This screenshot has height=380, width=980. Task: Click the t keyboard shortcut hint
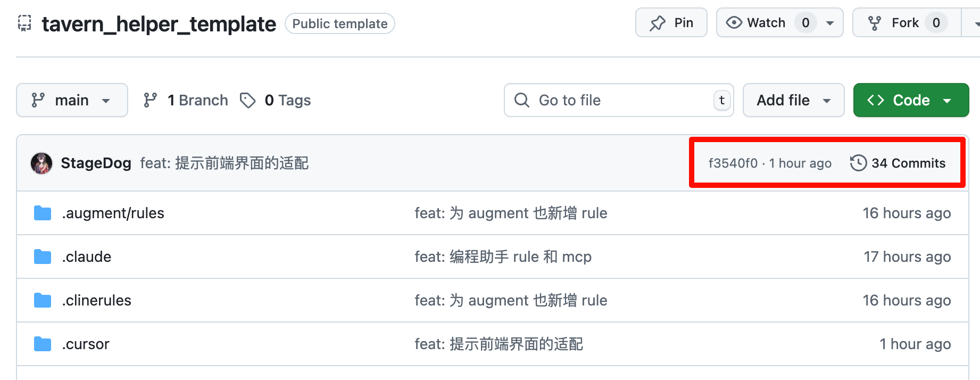pos(721,100)
